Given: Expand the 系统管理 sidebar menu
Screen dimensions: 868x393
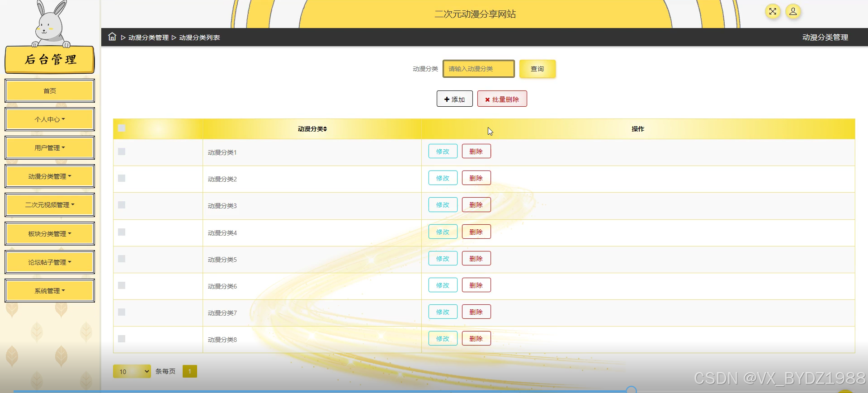Looking at the screenshot, I should [x=50, y=291].
